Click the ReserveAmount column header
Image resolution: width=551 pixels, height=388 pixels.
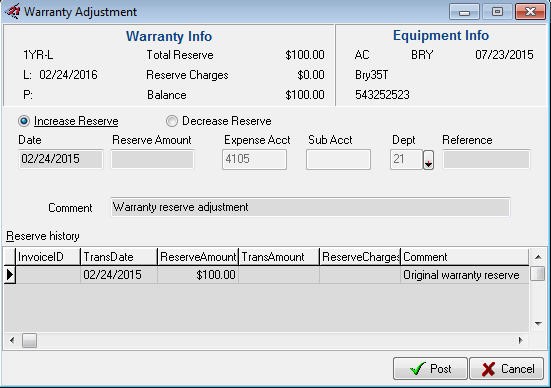[198, 257]
